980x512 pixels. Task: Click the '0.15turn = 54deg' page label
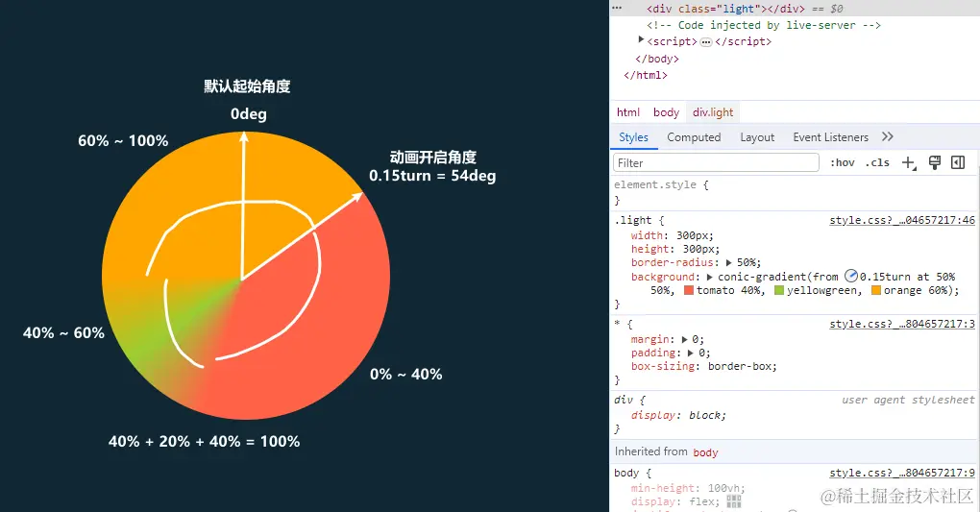tap(432, 176)
